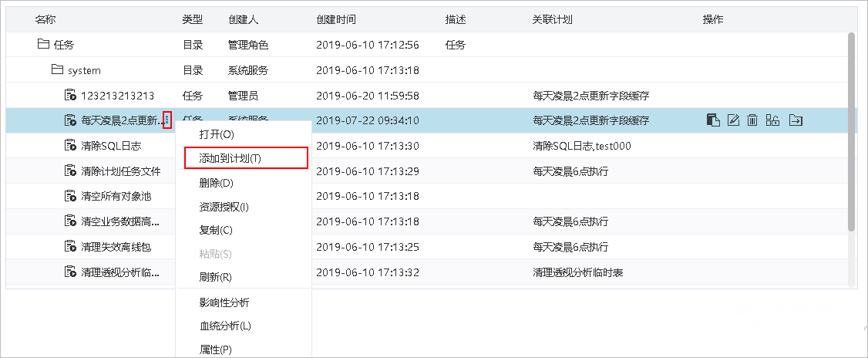Click the task icon beside 清空所有对象池
868x358 pixels.
[70, 196]
